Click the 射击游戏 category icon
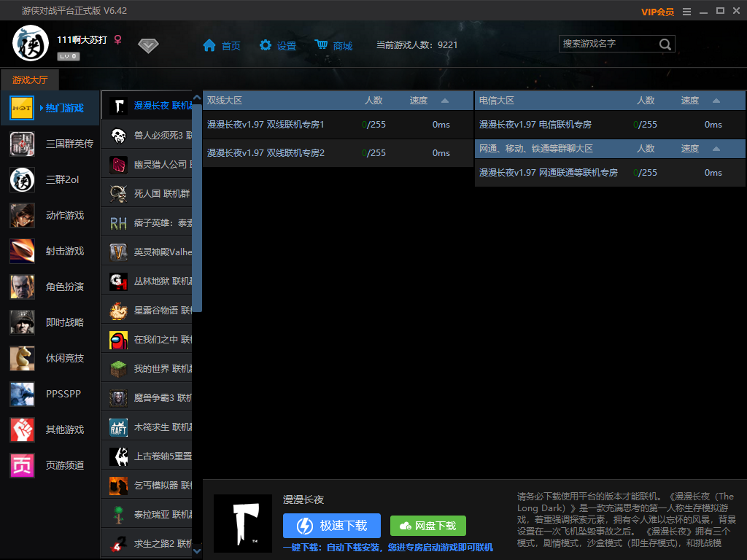The height and width of the screenshot is (560, 747). pyautogui.click(x=22, y=251)
